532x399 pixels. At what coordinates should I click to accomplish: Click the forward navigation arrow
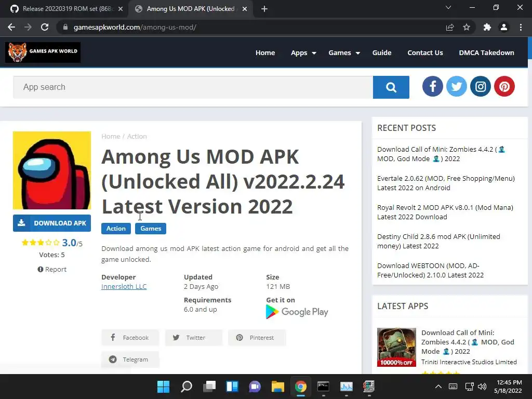click(x=28, y=27)
